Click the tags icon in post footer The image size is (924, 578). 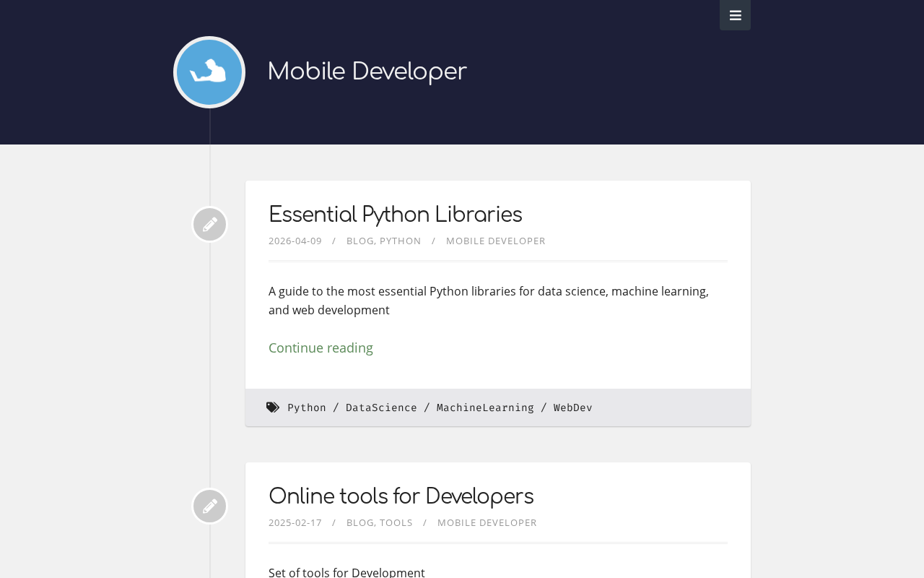[273, 407]
